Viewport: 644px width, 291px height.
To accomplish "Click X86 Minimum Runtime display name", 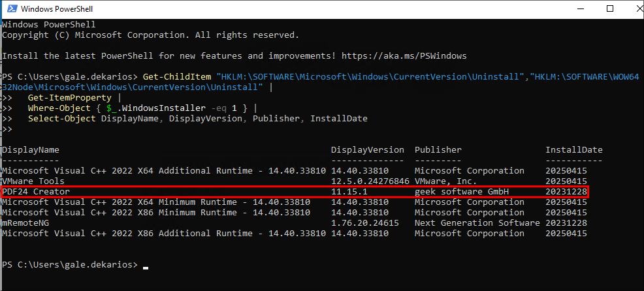I will [156, 213].
